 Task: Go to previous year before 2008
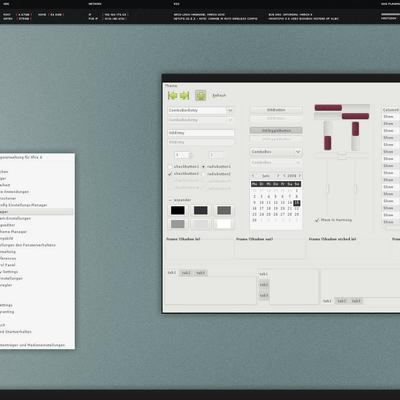[x=284, y=176]
